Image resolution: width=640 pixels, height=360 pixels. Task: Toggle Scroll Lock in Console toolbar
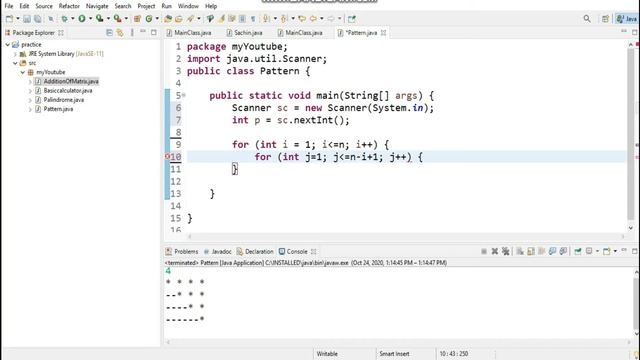pos(531,251)
